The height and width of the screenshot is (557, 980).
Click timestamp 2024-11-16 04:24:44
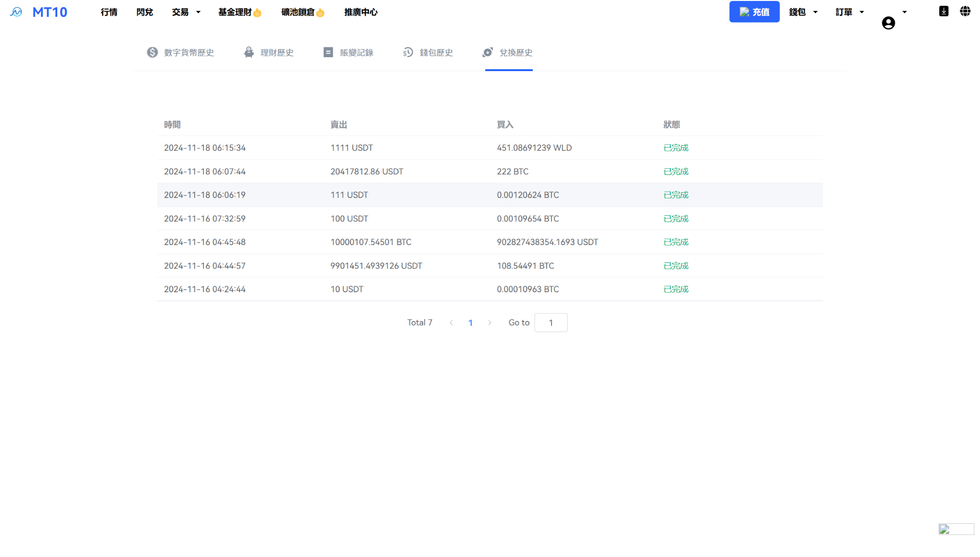[205, 289]
